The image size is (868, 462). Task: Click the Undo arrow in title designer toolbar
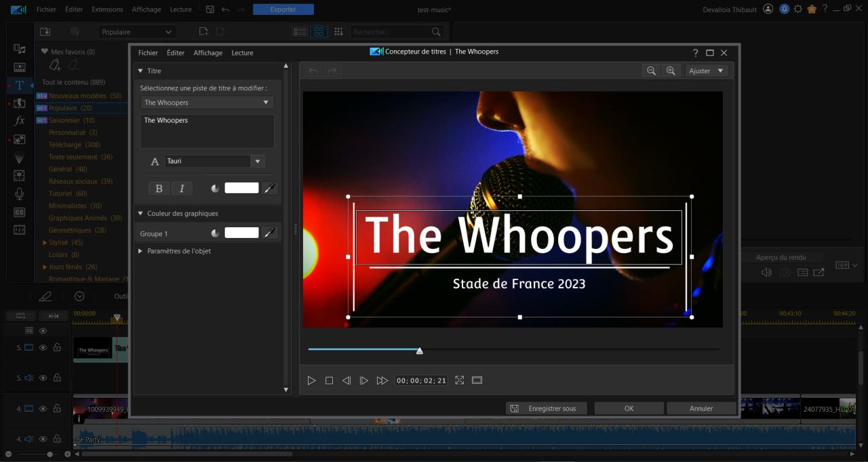click(313, 71)
